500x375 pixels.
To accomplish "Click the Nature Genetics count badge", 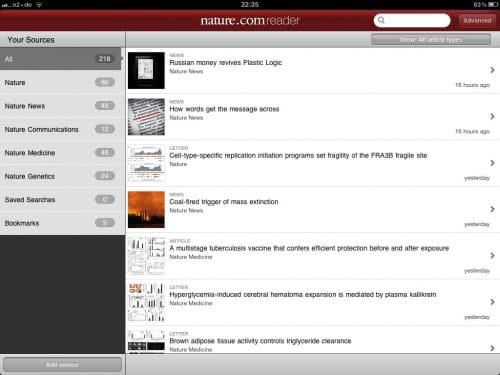I will click(105, 176).
